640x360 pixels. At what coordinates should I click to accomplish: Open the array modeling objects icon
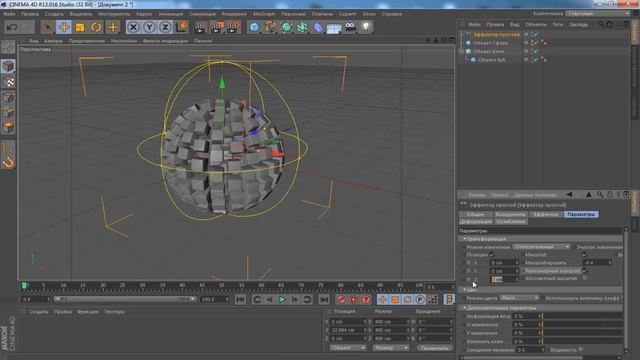pos(302,27)
